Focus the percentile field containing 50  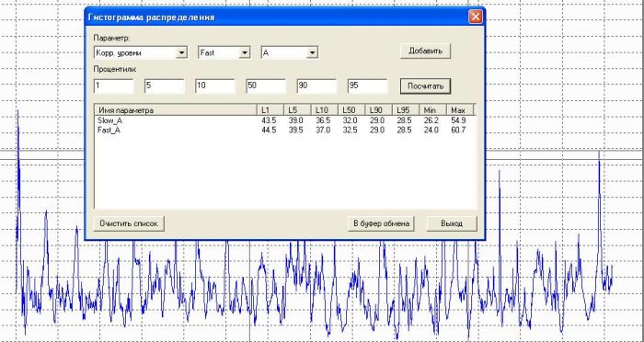tap(266, 86)
